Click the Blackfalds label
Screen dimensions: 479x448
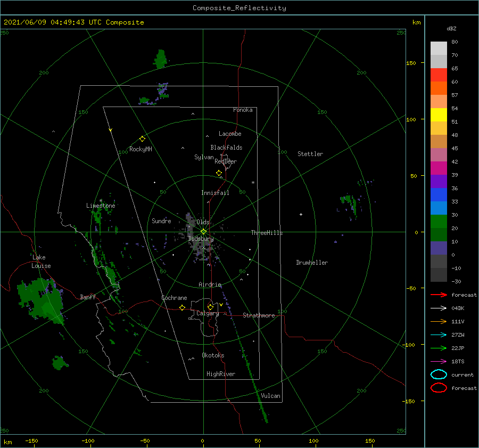[x=226, y=148]
